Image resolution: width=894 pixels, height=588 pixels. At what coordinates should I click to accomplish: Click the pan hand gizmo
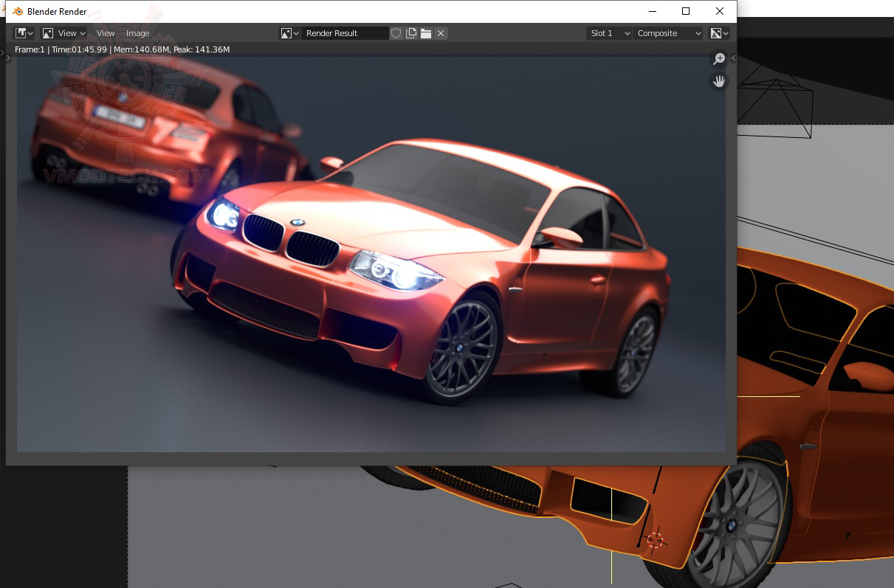tap(719, 81)
